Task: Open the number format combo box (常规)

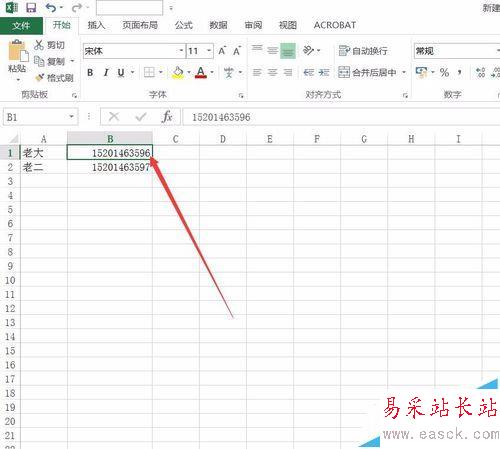Action: tap(457, 51)
